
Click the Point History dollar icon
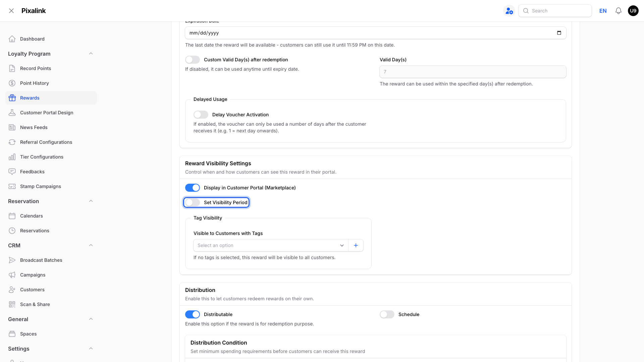(x=12, y=83)
